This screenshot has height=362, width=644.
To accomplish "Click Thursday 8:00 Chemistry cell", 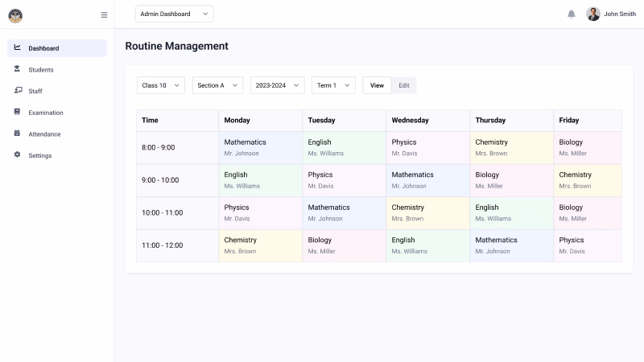I will [512, 148].
